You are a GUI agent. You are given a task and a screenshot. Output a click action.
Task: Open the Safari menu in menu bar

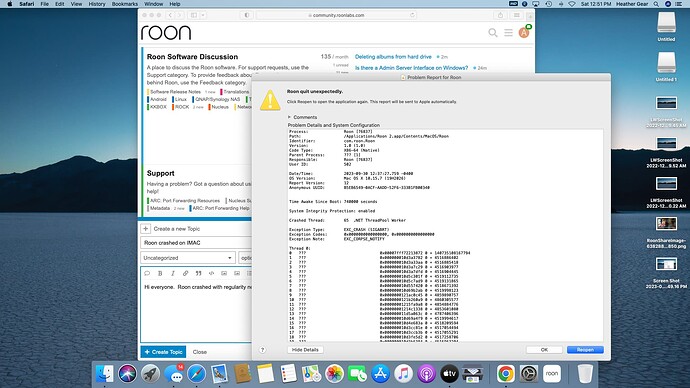coord(26,4)
